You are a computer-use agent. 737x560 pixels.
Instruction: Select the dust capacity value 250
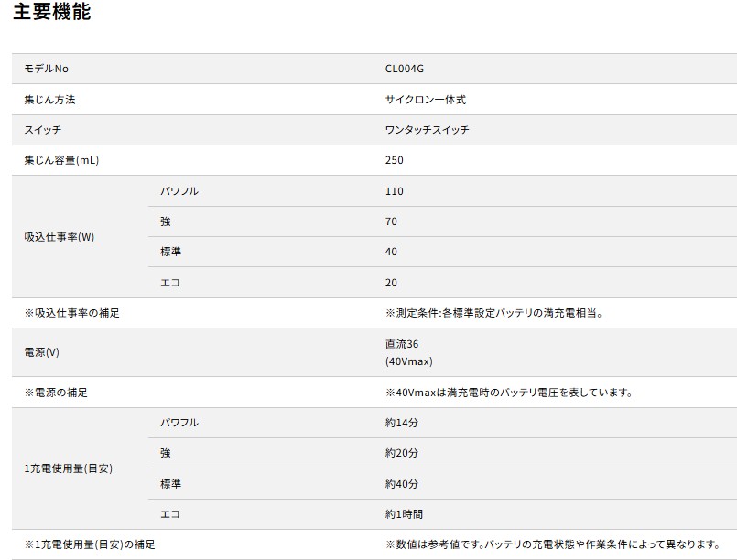(395, 160)
